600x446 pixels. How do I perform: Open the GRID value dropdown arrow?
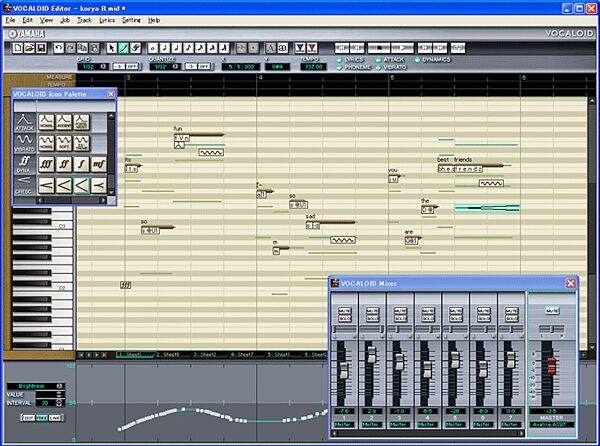point(103,67)
